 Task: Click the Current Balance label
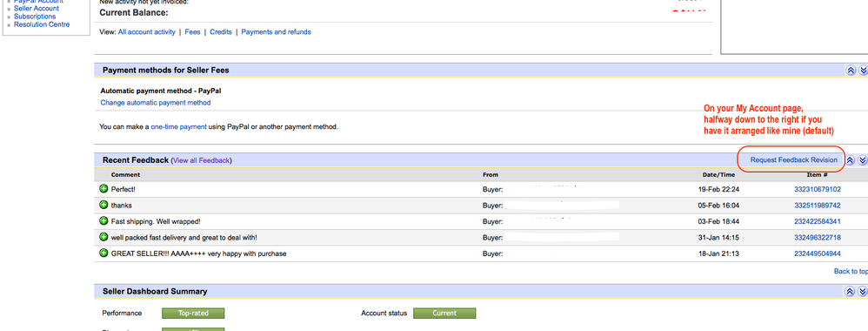tap(134, 12)
